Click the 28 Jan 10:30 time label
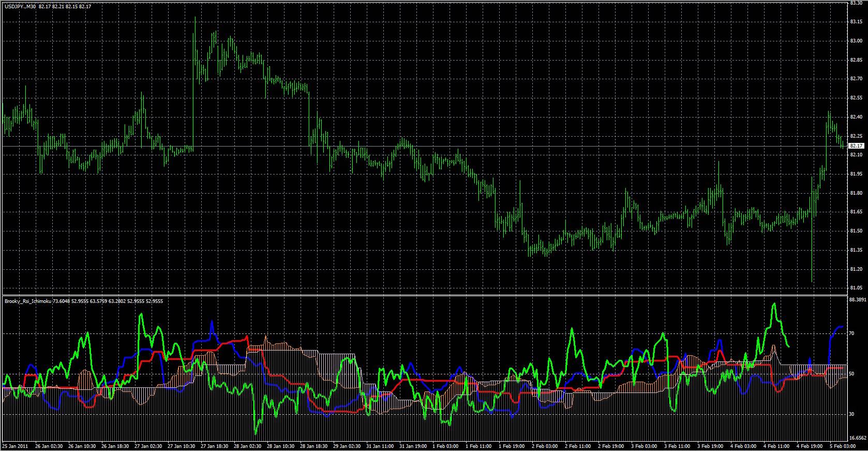The height and width of the screenshot is (451, 868). pos(281,446)
